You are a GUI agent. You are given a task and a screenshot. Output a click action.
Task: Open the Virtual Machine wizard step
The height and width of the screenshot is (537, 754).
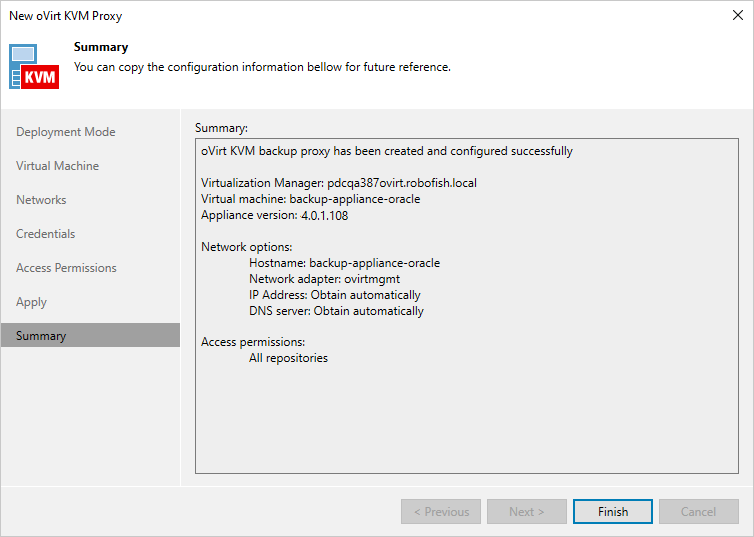coord(58,166)
